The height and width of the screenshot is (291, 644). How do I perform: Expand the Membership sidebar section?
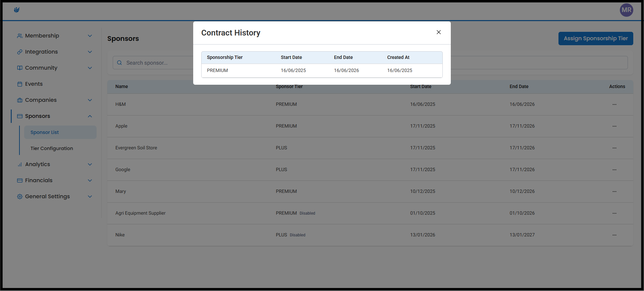90,36
